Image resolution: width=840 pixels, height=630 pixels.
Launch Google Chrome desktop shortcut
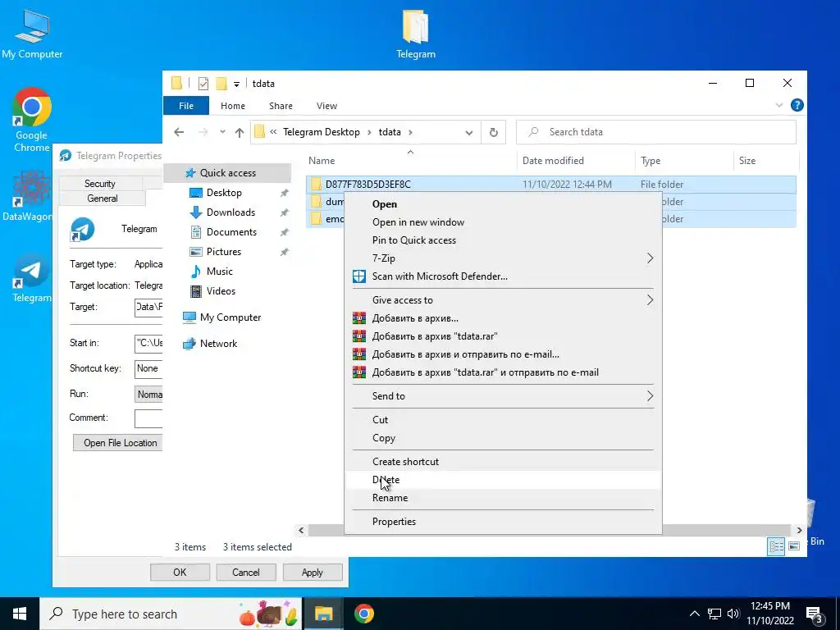click(x=31, y=120)
